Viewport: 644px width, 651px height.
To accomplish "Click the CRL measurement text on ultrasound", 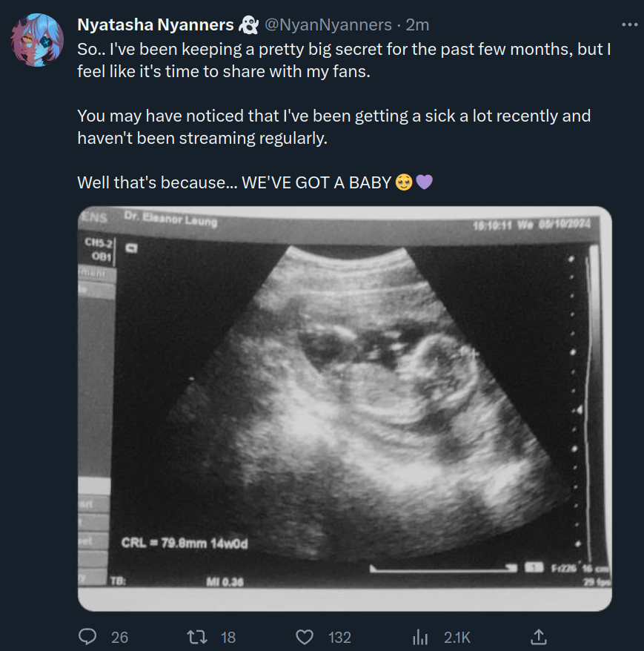I will pyautogui.click(x=185, y=543).
